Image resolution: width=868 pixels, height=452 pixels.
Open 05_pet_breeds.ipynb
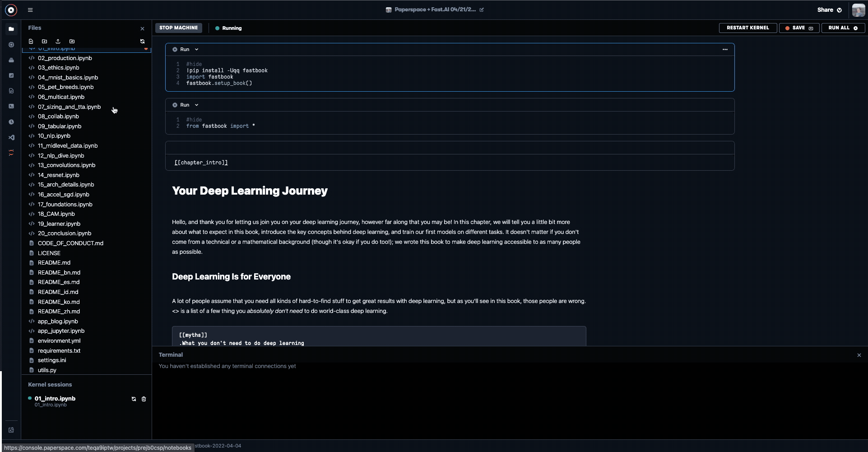click(66, 87)
